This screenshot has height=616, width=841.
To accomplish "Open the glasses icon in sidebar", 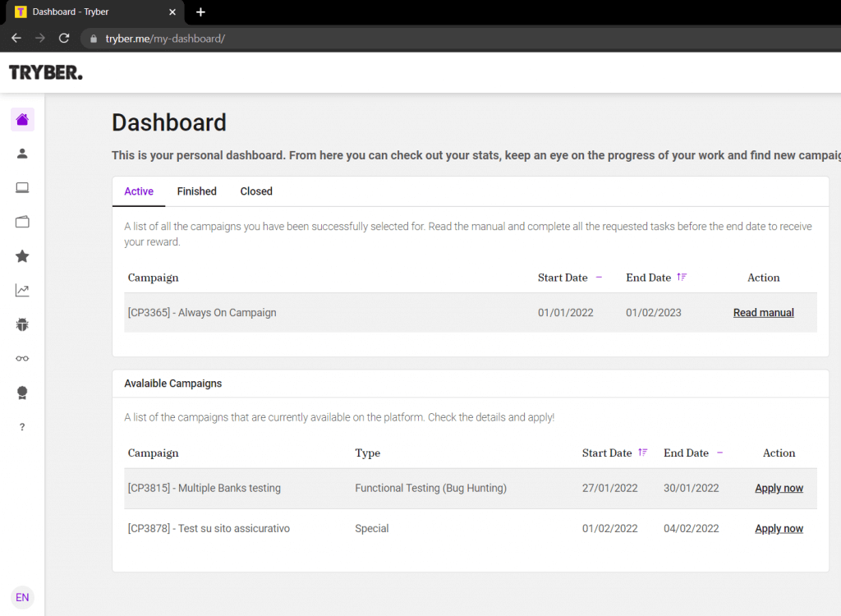I will click(x=22, y=358).
